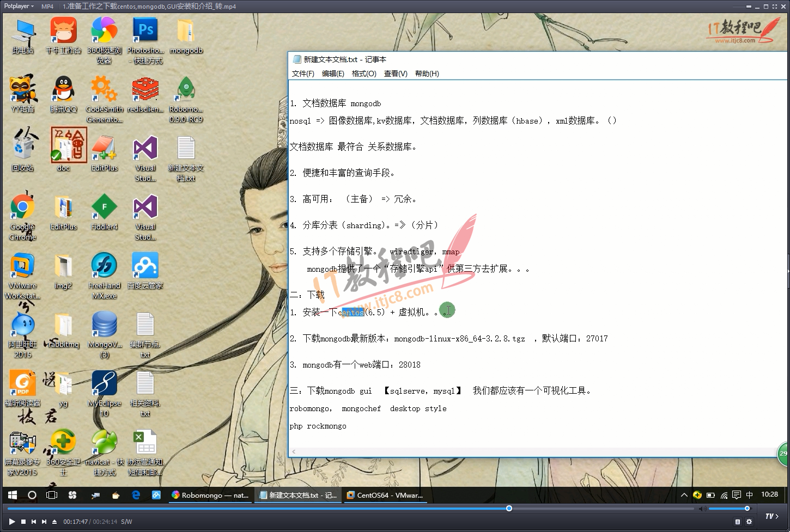Viewport: 790px width, 532px height.
Task: Launch Microsoft Edge from the taskbar
Action: [x=136, y=495]
